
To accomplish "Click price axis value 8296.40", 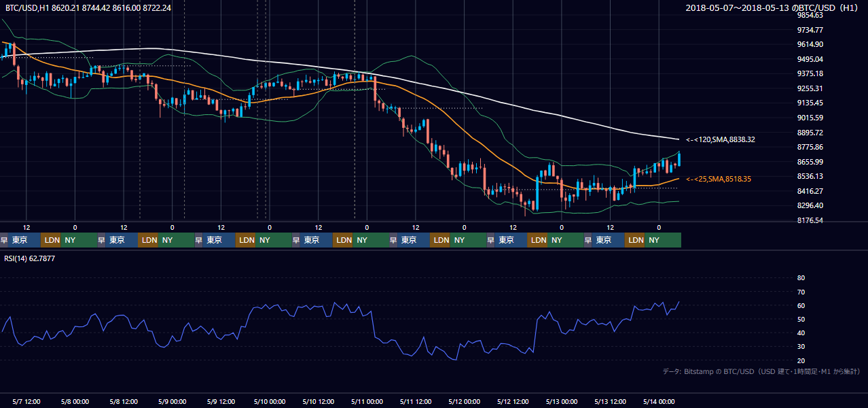I will coord(810,205).
